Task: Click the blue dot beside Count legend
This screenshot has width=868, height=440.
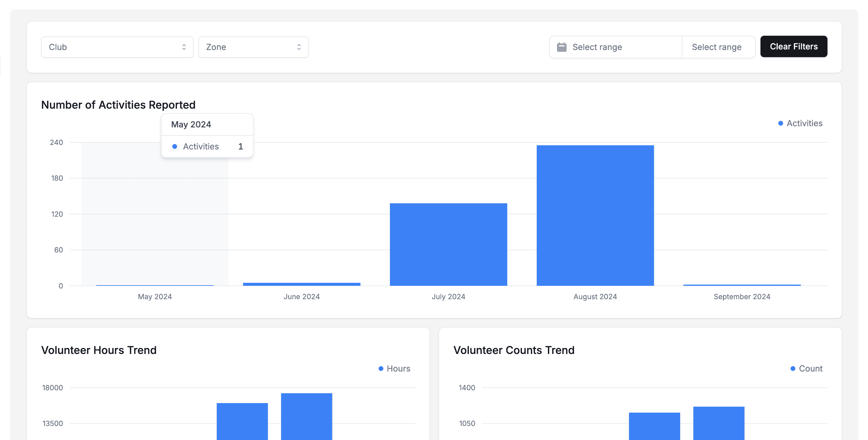Action: pyautogui.click(x=793, y=369)
